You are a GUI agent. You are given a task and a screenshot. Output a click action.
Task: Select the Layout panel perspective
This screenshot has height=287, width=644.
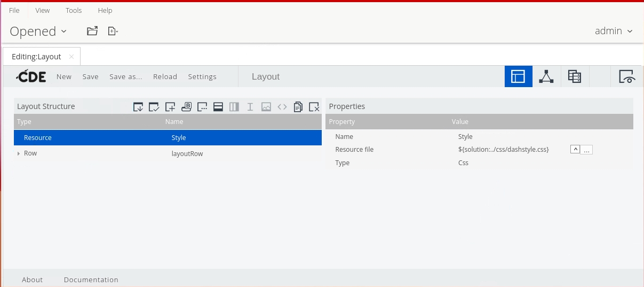pyautogui.click(x=518, y=76)
